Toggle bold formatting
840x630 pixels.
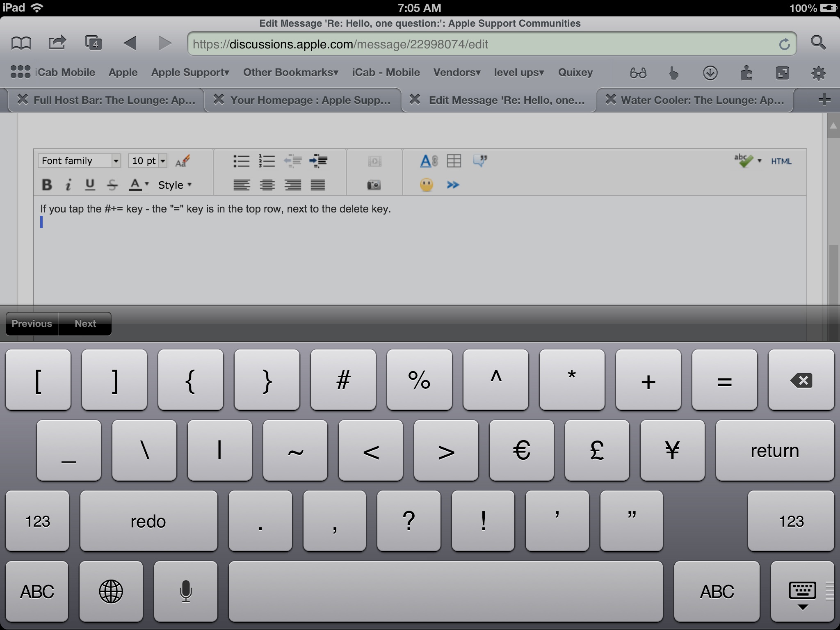click(x=47, y=185)
